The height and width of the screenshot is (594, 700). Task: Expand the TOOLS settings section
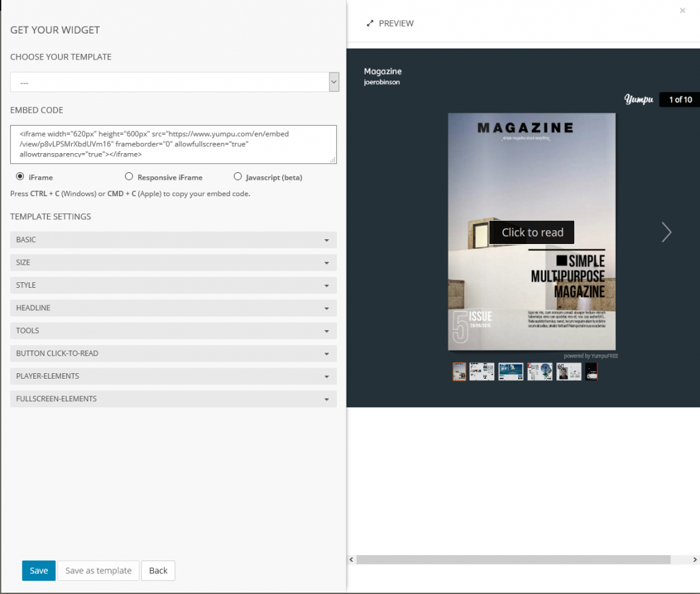[173, 331]
